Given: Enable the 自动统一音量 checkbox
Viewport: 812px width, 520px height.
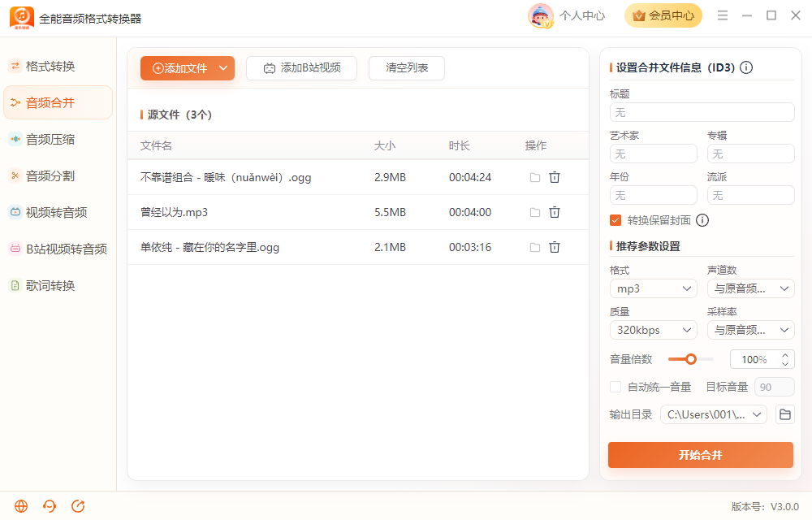Looking at the screenshot, I should click(615, 387).
